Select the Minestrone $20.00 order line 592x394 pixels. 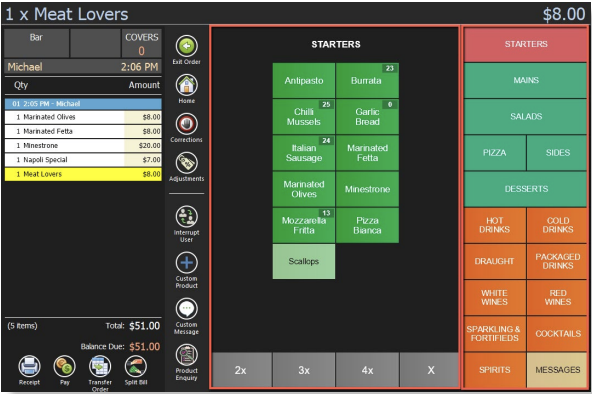click(x=83, y=146)
